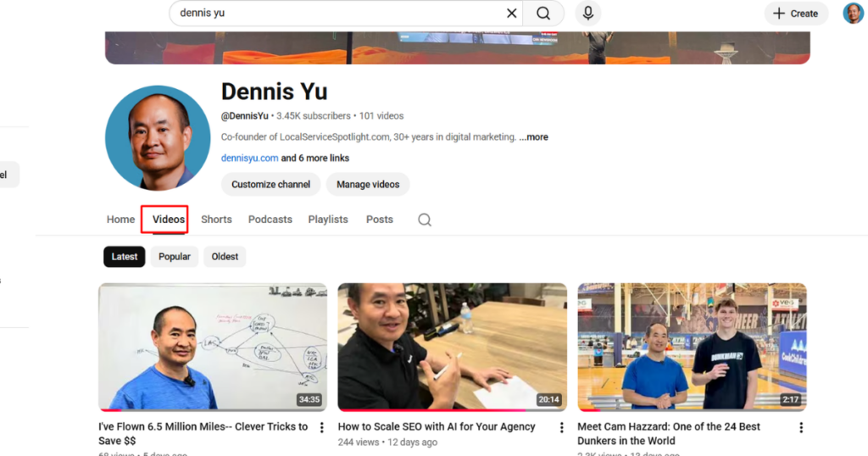Click the magnifying glass search button
868x456 pixels.
click(543, 14)
